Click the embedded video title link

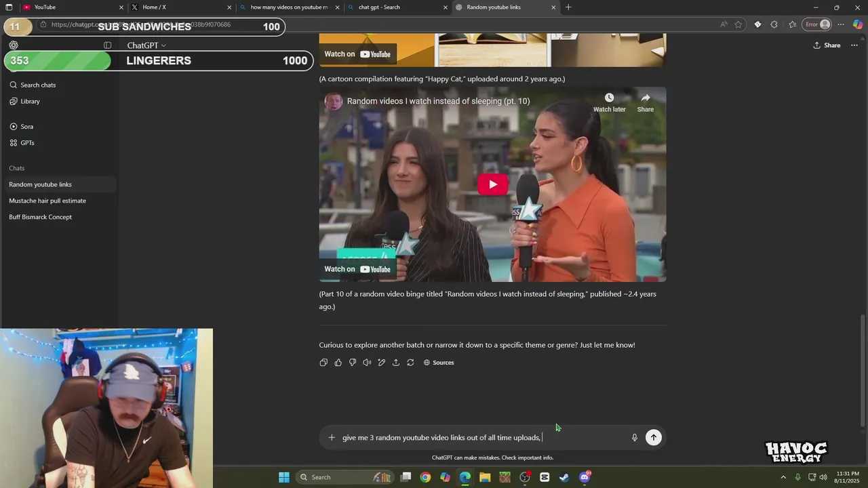(x=438, y=101)
